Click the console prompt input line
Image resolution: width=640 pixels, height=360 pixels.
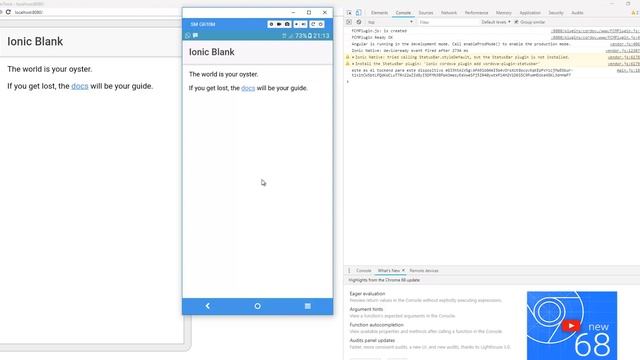[492, 82]
